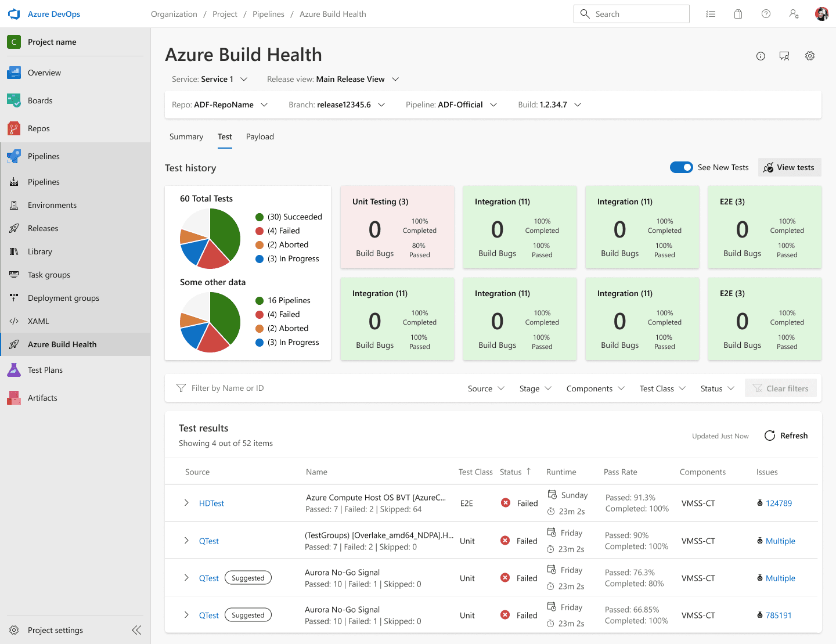836x644 pixels.
Task: Sort by the Status column header
Action: point(516,472)
